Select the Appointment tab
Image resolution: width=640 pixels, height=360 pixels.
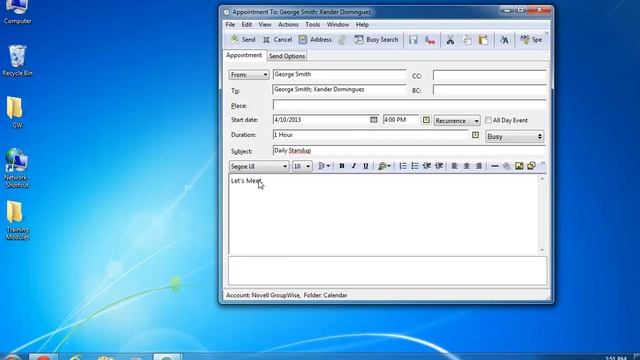pos(244,55)
